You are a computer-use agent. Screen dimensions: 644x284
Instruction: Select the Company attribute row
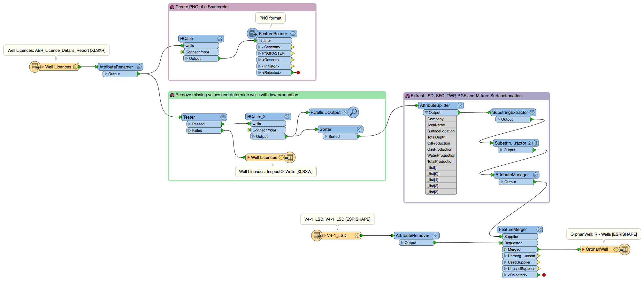tap(441, 119)
